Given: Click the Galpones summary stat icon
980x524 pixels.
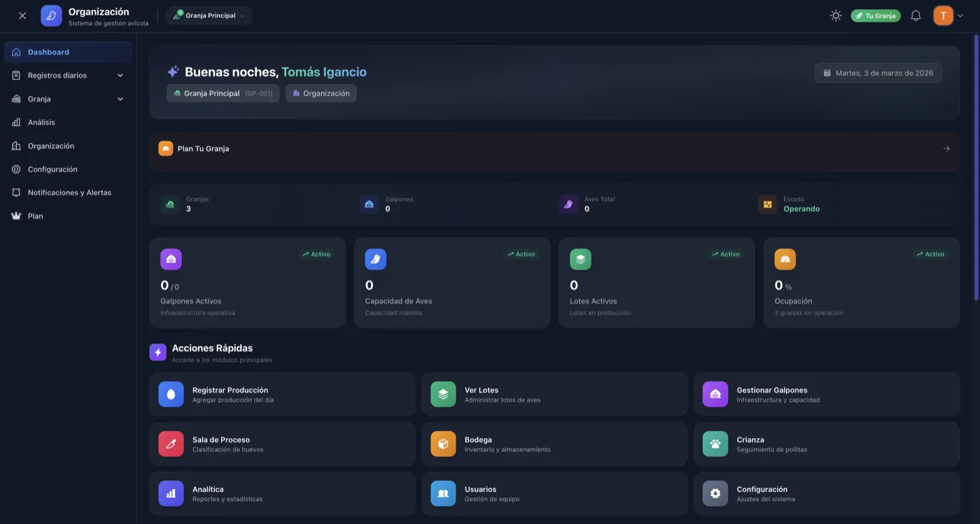Looking at the screenshot, I should pyautogui.click(x=370, y=204).
